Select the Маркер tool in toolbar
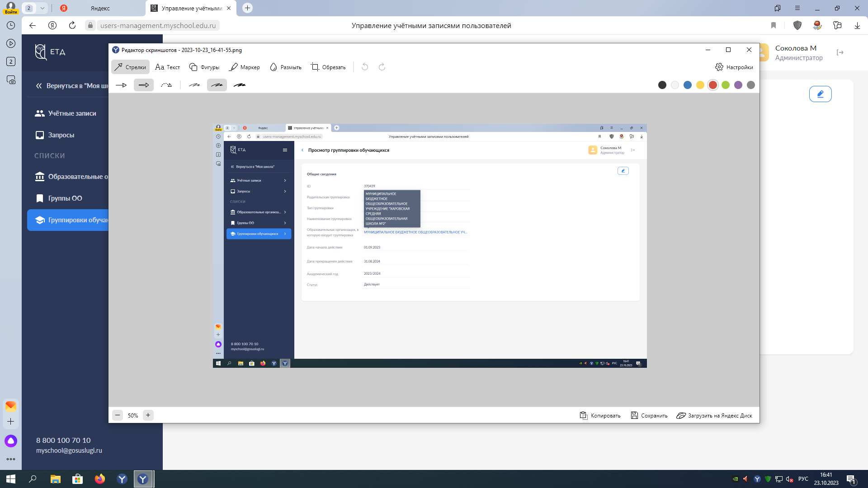868x488 pixels. tap(245, 67)
